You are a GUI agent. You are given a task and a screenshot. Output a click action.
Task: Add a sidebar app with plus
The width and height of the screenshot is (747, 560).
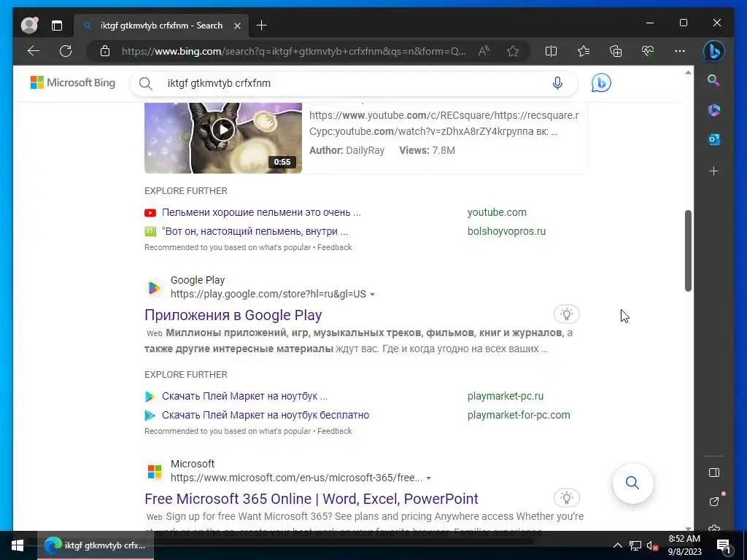tap(713, 171)
